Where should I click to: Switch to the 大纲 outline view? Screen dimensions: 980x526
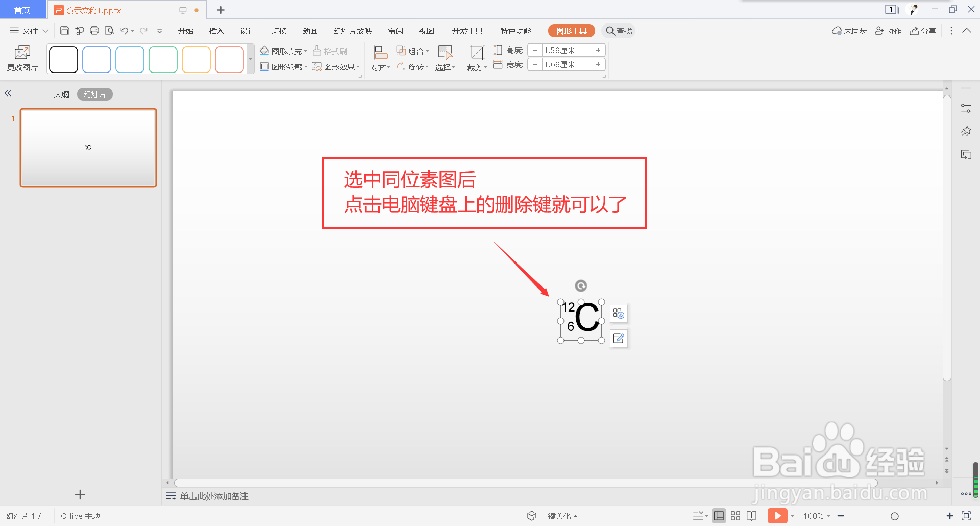[x=61, y=94]
